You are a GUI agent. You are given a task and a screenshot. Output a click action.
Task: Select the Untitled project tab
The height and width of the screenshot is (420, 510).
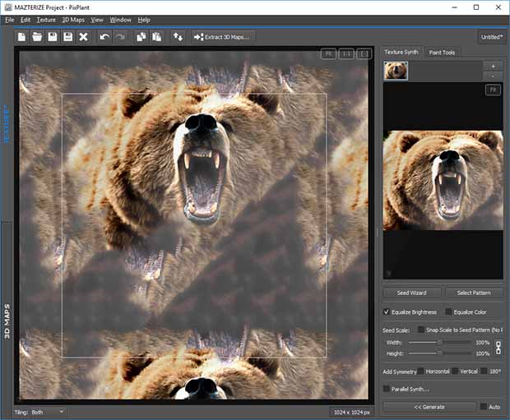tap(492, 37)
